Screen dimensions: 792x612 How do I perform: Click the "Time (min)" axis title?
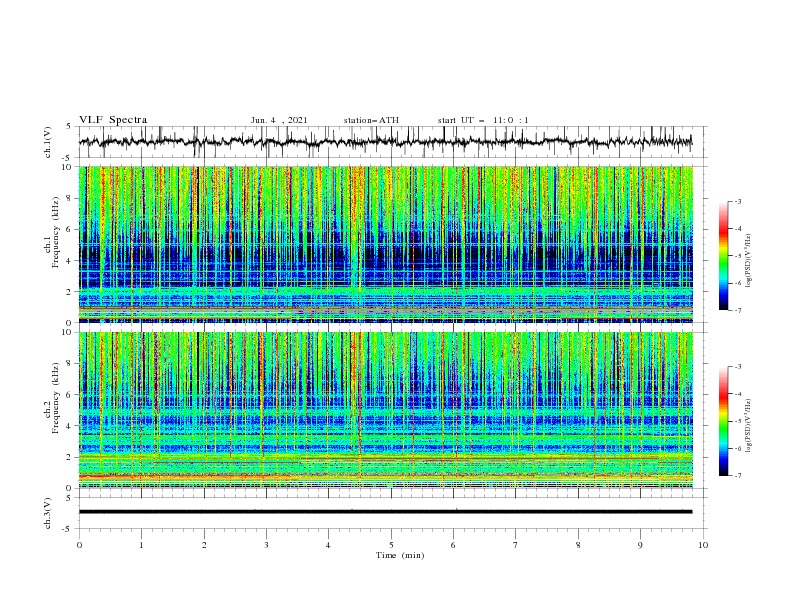click(x=400, y=555)
